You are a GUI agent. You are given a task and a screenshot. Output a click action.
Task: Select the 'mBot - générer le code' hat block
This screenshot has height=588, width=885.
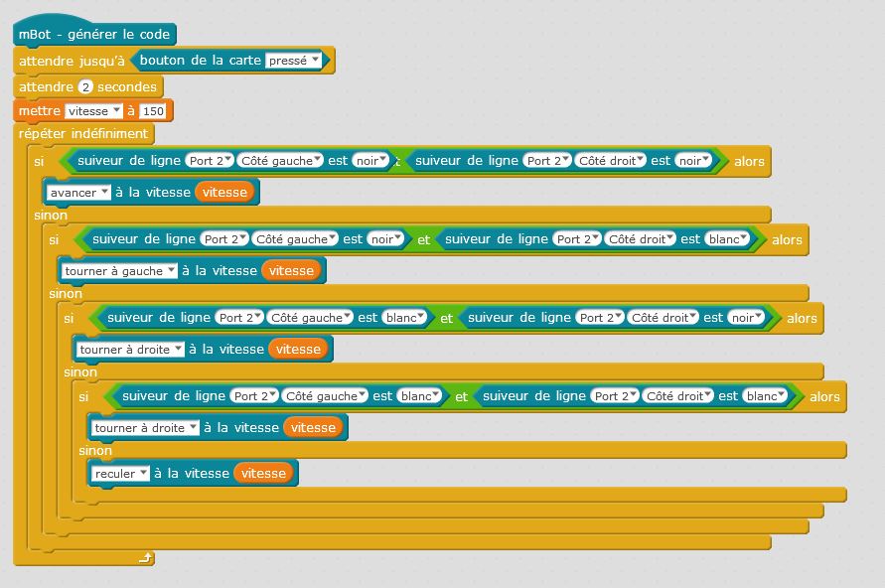[94, 35]
